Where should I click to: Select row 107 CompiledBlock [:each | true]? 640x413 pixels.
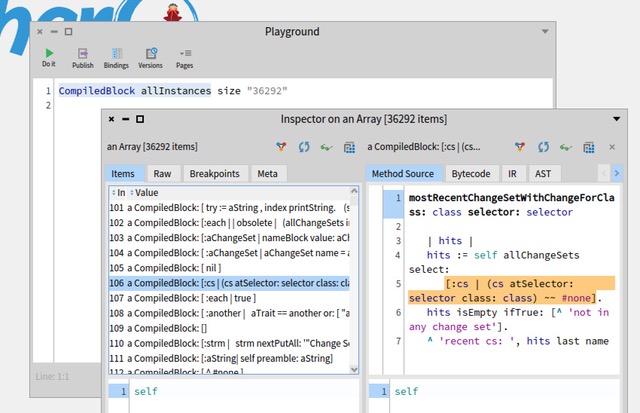point(190,298)
